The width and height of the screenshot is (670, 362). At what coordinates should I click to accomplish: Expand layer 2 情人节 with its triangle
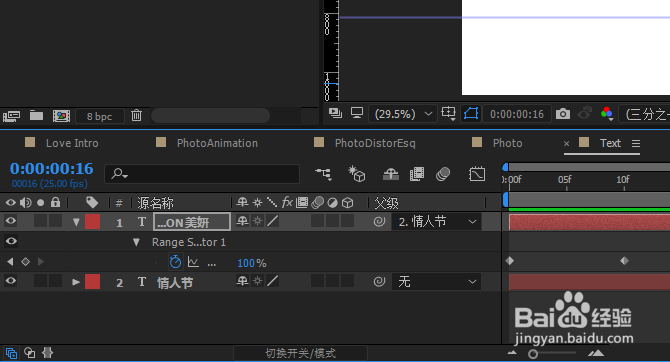click(76, 282)
